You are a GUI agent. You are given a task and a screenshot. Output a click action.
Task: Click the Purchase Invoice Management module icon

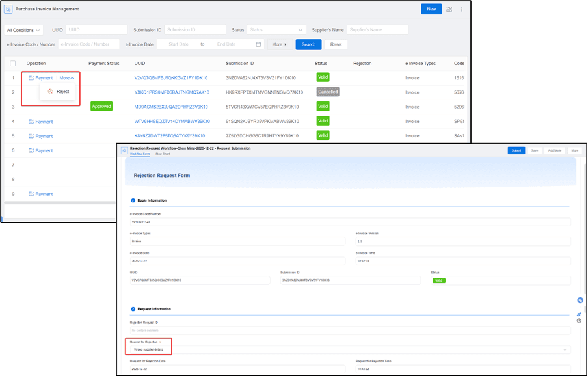click(8, 9)
